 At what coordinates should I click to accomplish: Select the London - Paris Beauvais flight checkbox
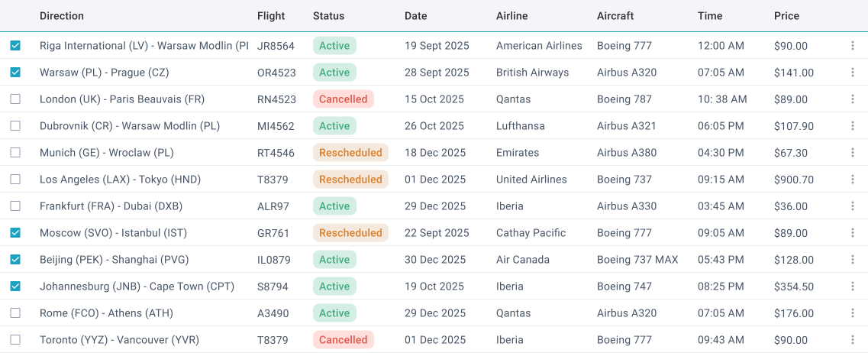pos(15,99)
